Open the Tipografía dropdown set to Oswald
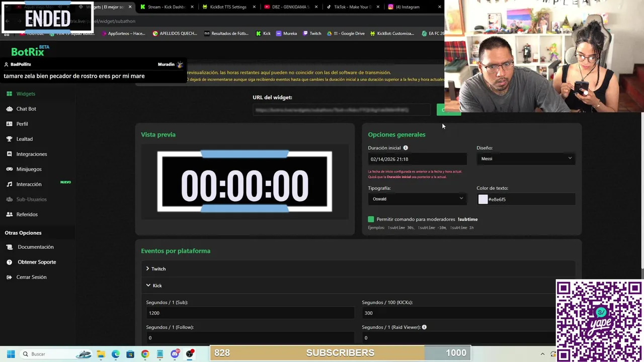The image size is (644, 362). 417,199
